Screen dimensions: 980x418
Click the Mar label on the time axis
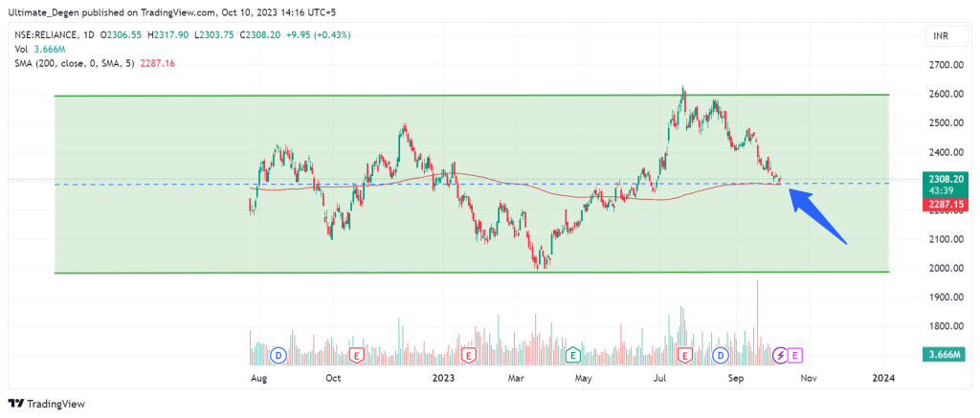516,378
